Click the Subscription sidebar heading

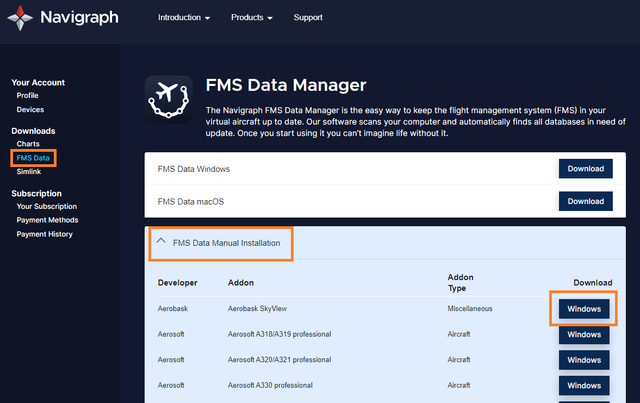point(36,194)
